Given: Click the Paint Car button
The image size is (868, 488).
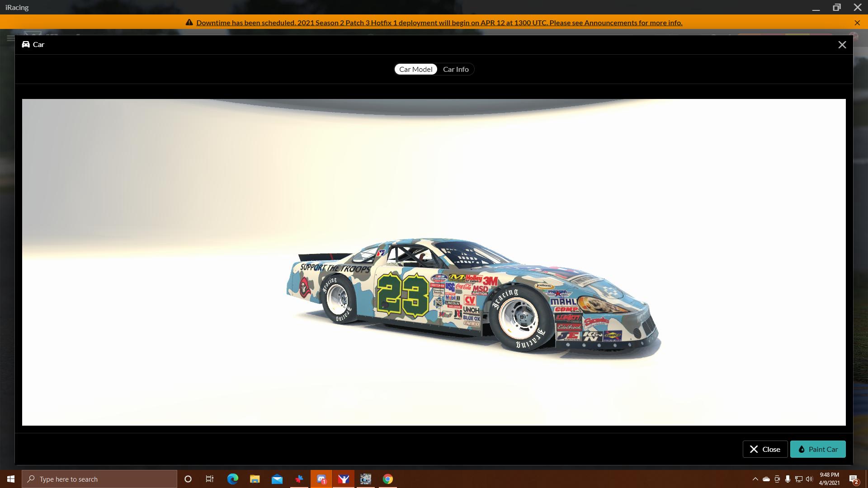Looking at the screenshot, I should point(818,449).
